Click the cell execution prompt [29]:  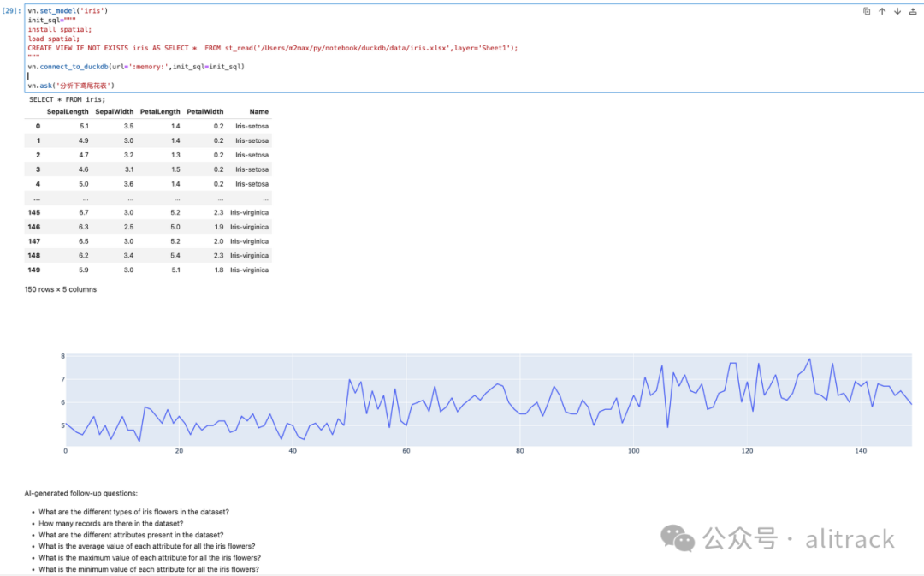click(11, 10)
